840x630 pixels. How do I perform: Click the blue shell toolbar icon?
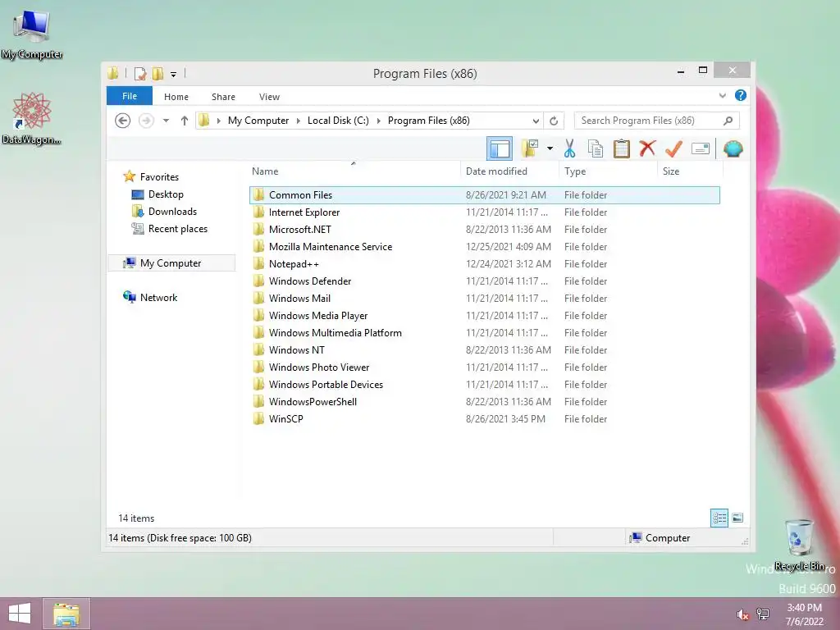coord(733,148)
